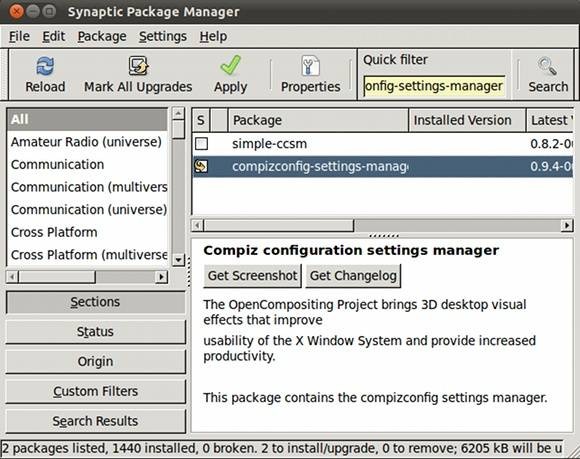Click the status icon of compizconfig-settings-manager
580x459 pixels.
coord(201,166)
